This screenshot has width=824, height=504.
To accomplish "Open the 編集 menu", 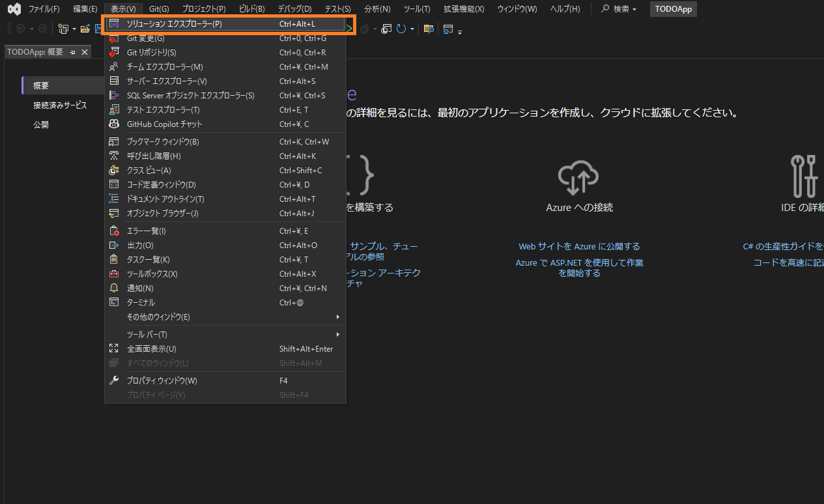I will pyautogui.click(x=85, y=9).
